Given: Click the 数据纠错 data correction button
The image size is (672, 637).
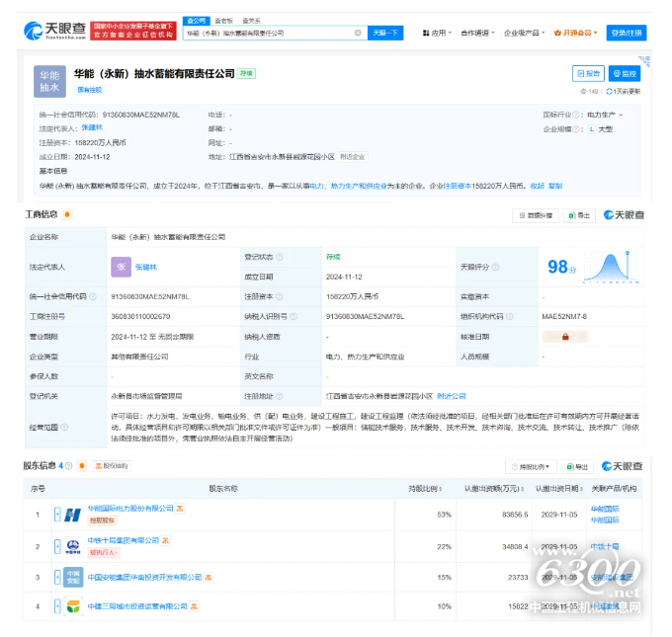Looking at the screenshot, I should [537, 215].
